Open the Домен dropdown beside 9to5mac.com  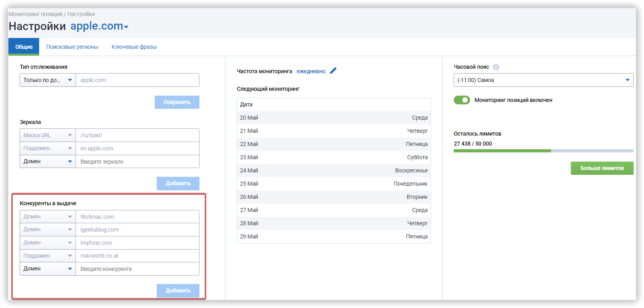coord(48,217)
